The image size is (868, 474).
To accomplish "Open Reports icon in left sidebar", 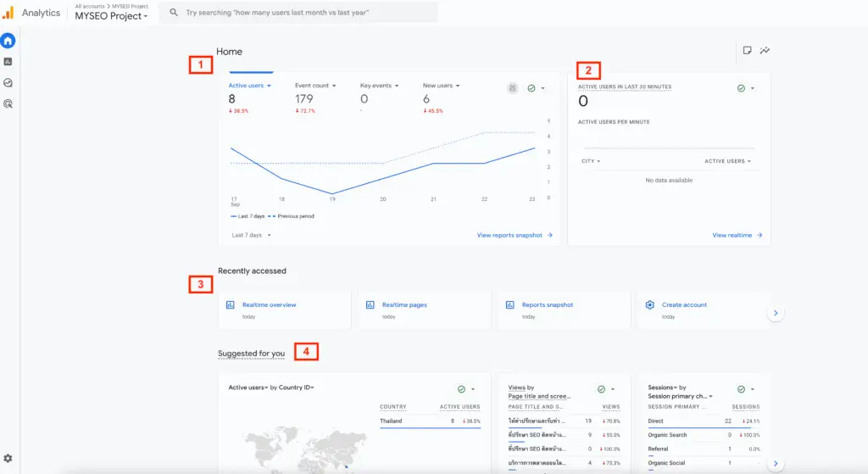I will 8,61.
